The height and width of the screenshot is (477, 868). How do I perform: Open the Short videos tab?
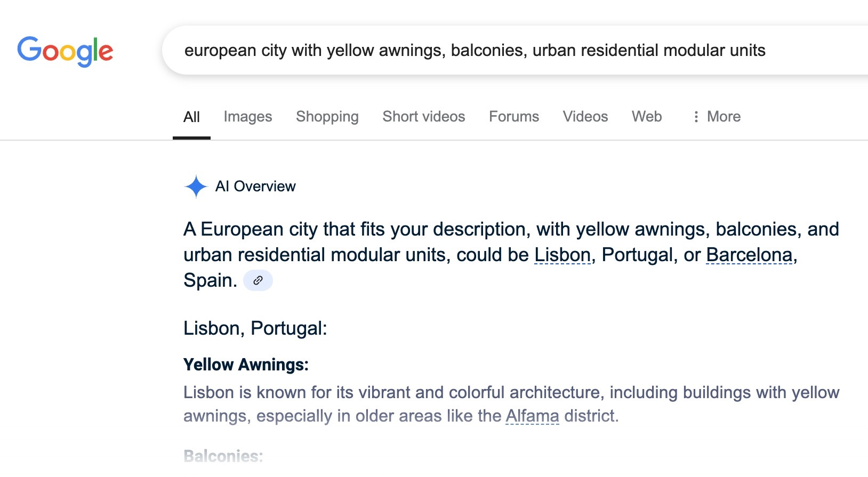424,117
